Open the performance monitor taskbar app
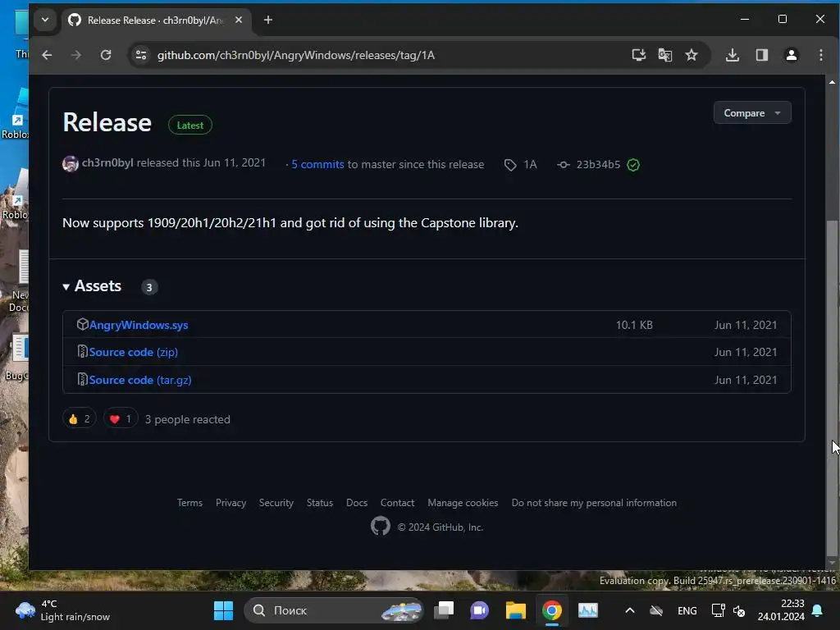 (587, 610)
